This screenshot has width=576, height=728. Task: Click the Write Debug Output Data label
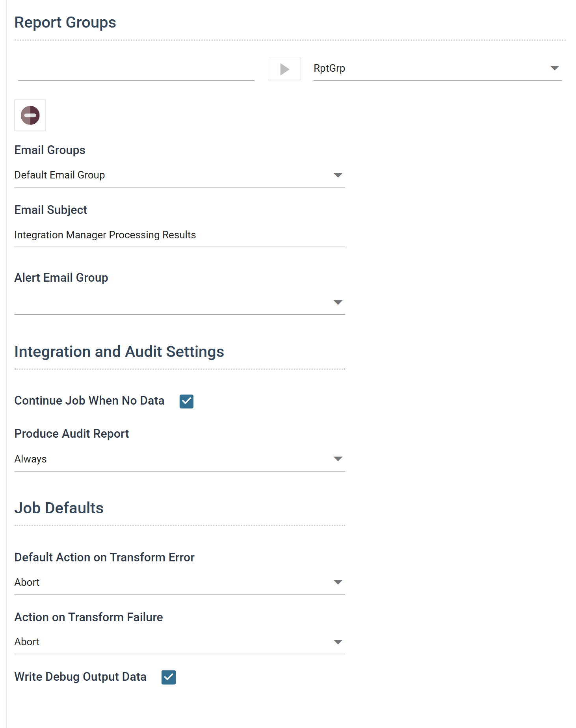click(81, 677)
